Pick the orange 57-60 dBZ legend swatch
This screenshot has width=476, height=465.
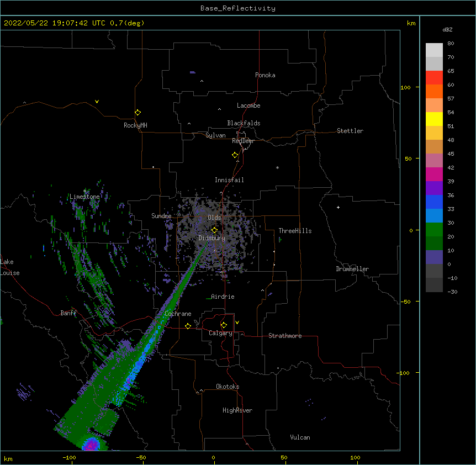click(x=434, y=91)
